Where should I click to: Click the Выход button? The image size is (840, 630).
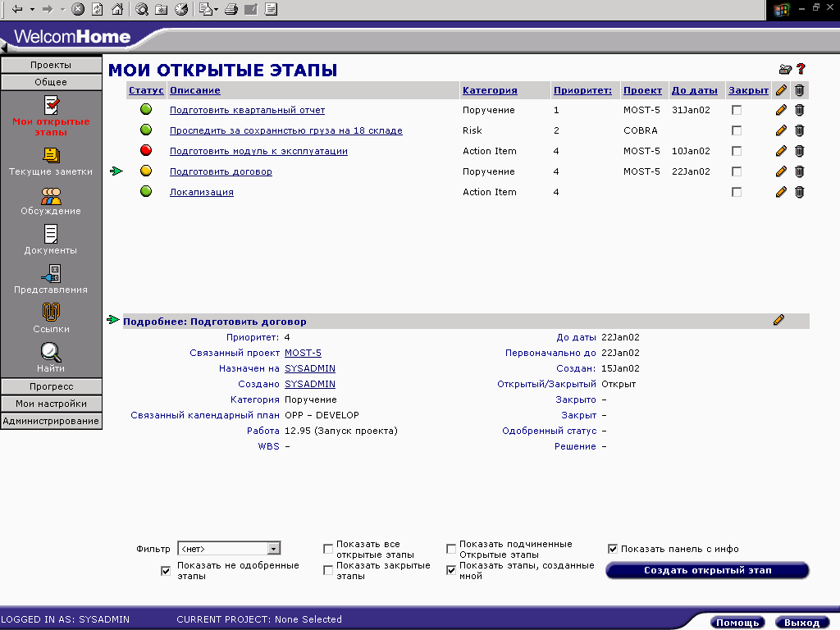point(801,623)
